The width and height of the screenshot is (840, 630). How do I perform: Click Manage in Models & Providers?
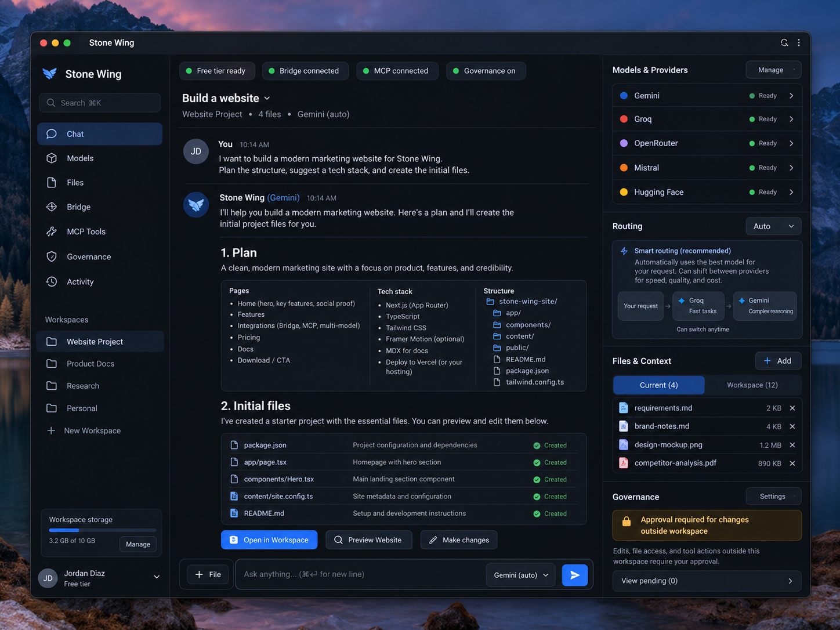pyautogui.click(x=773, y=70)
